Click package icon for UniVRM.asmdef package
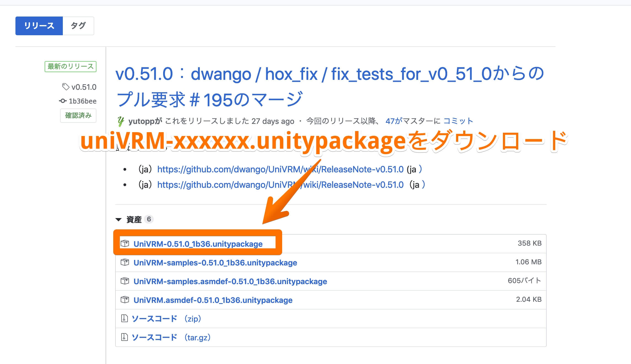Viewport: 631px width, 364px height. tap(125, 300)
